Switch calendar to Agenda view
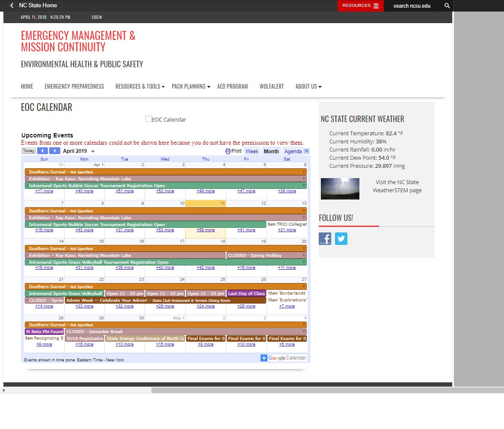The image size is (504, 429). 293,152
